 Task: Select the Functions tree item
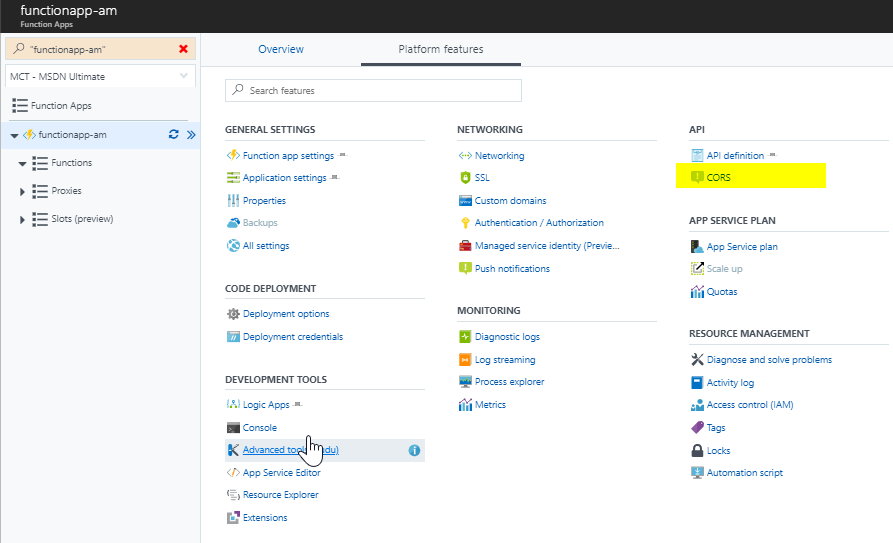(x=71, y=162)
